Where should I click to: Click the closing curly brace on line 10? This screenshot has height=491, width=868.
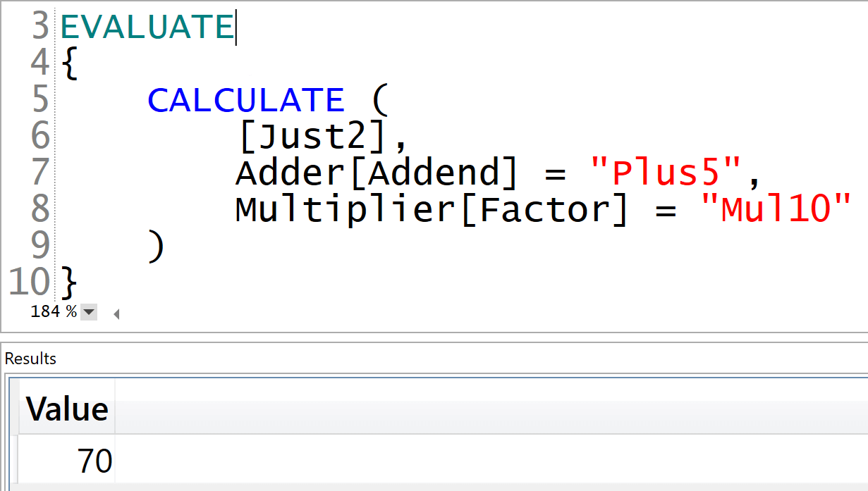coord(68,283)
